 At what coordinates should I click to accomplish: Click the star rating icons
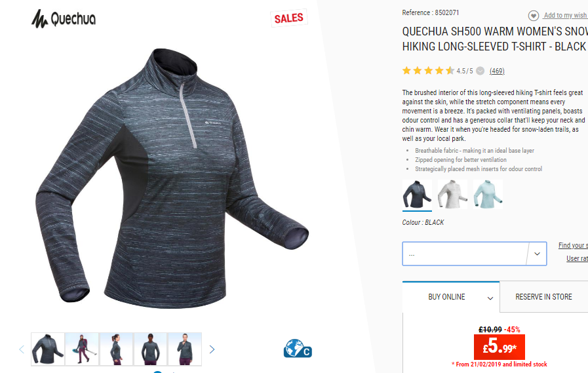pyautogui.click(x=428, y=71)
